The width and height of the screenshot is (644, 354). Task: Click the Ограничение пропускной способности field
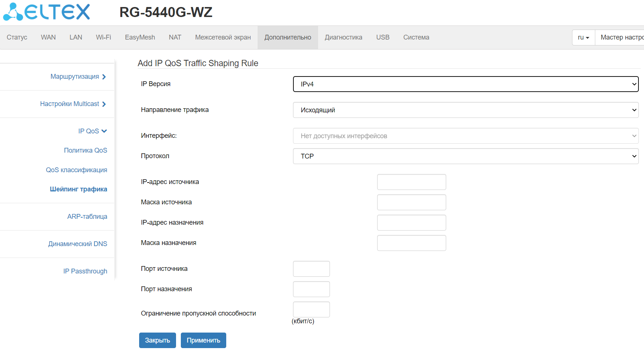311,310
